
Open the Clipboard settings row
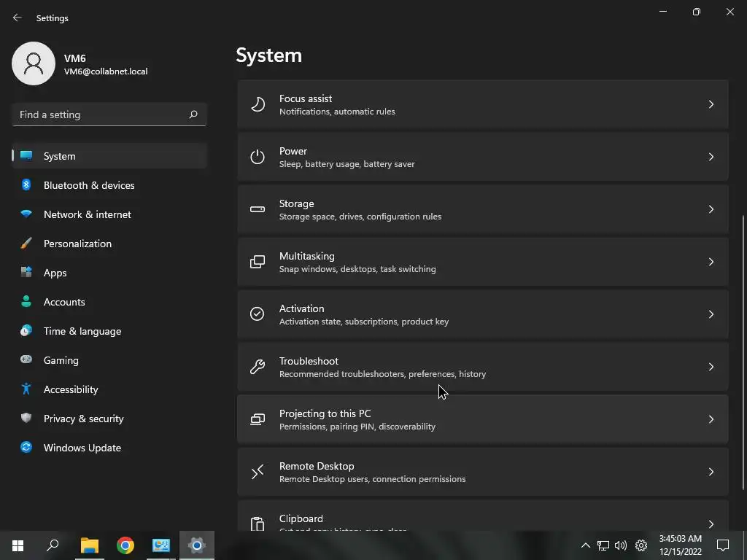tap(483, 516)
